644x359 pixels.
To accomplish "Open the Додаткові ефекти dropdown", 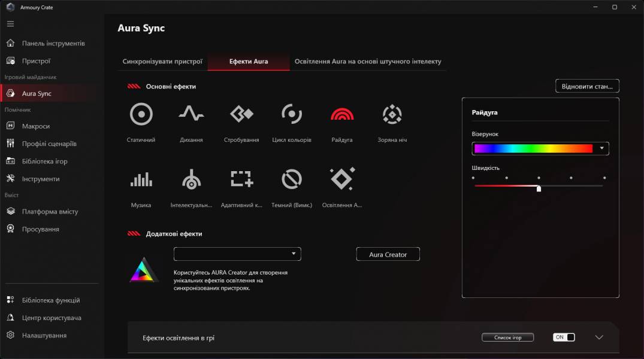I will [x=237, y=254].
